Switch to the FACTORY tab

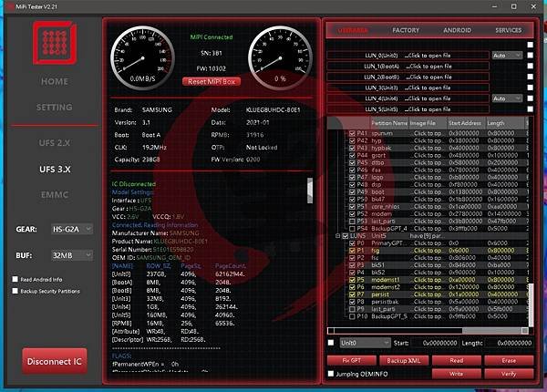click(x=406, y=30)
